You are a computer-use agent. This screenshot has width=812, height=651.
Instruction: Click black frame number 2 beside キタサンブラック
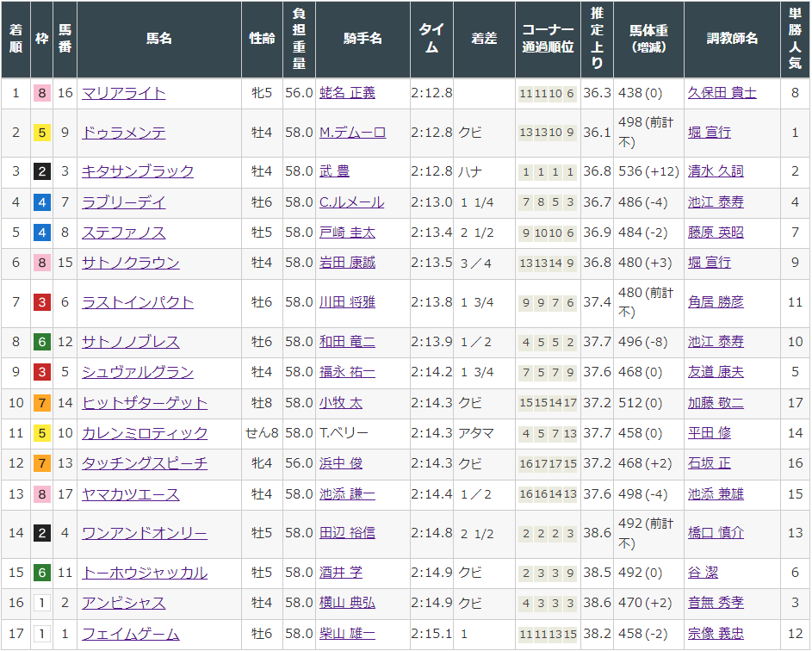coord(42,171)
